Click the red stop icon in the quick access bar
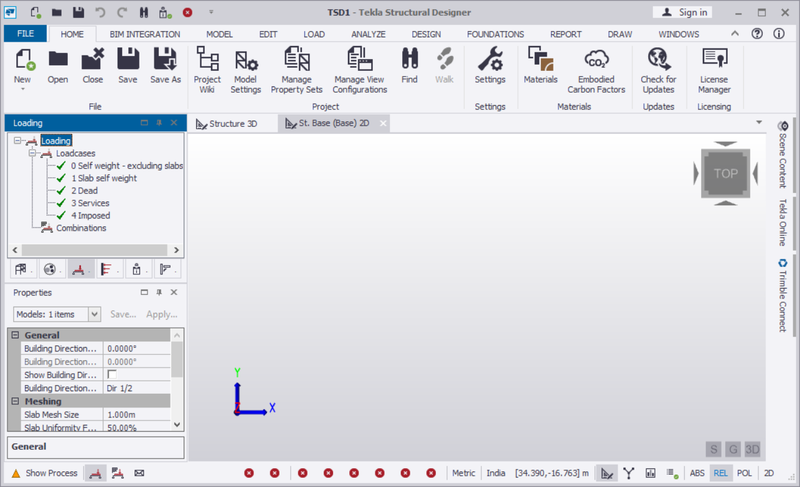Viewport: 800px width, 487px height. click(x=187, y=12)
